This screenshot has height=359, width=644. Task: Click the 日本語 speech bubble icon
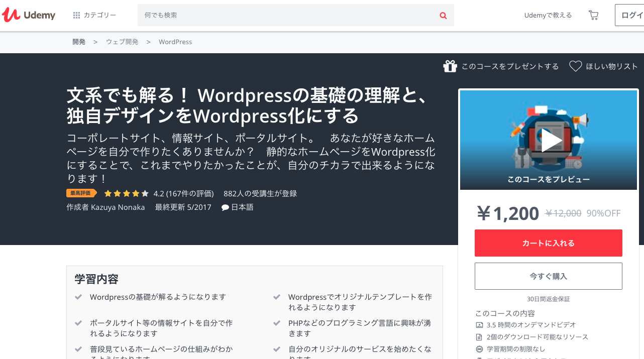[x=226, y=207]
